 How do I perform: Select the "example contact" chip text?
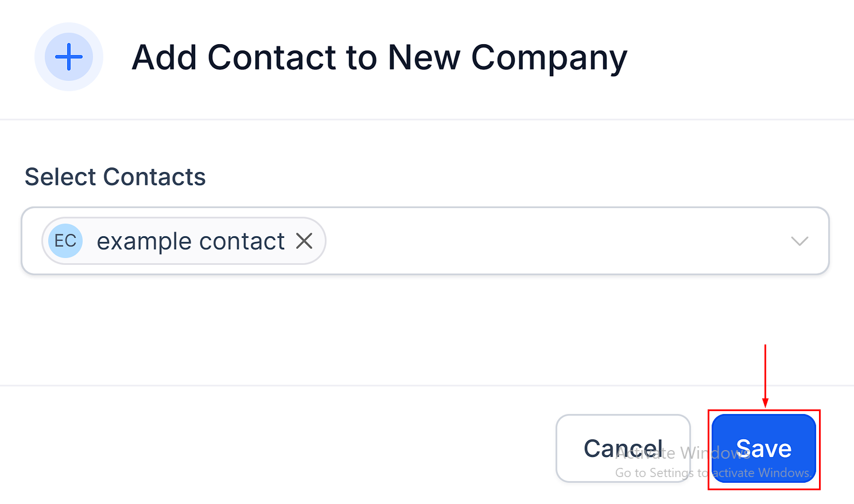coord(191,241)
